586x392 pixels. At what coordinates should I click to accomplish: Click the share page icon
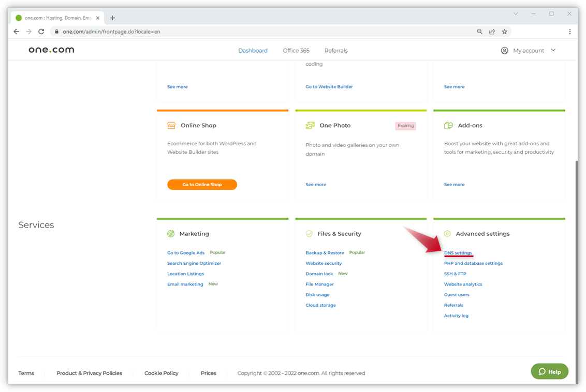click(x=492, y=32)
